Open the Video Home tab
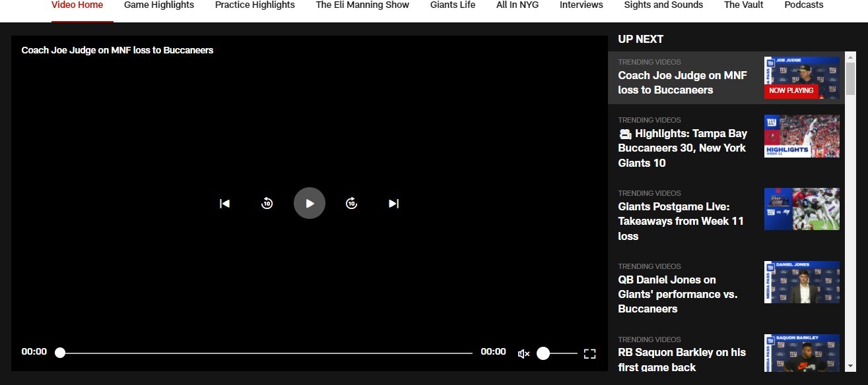The width and height of the screenshot is (868, 385). tap(77, 5)
